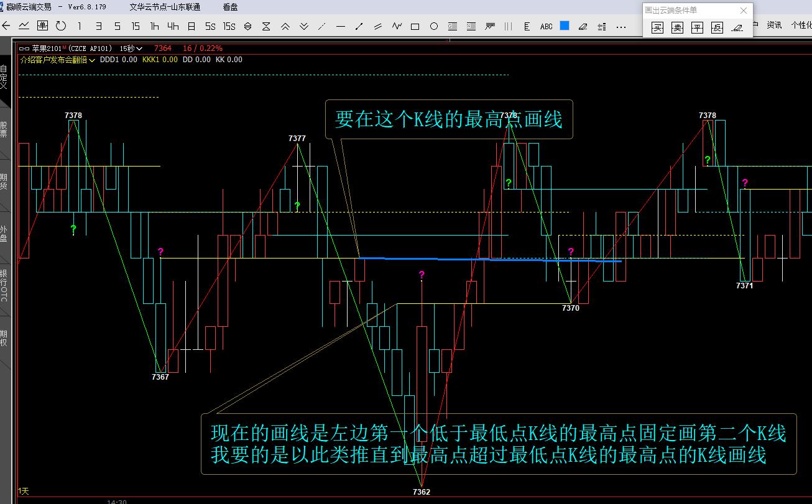Open the 期货 side tab

(x=4, y=181)
